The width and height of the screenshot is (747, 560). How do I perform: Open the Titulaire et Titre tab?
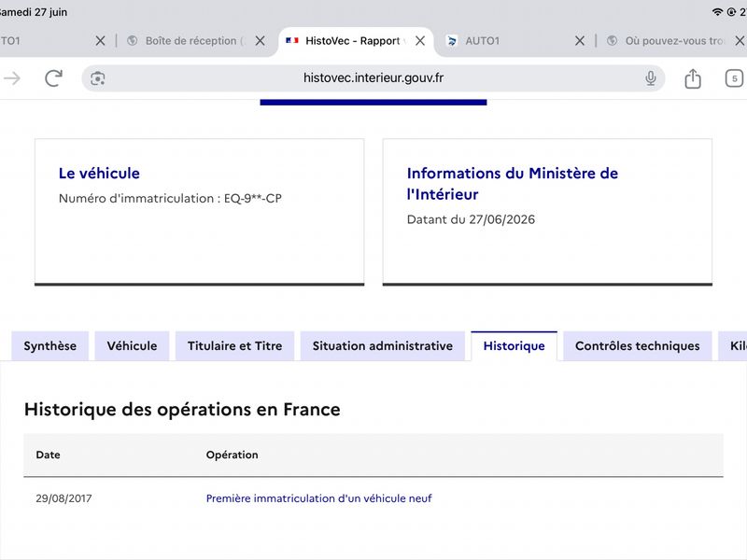pos(235,345)
